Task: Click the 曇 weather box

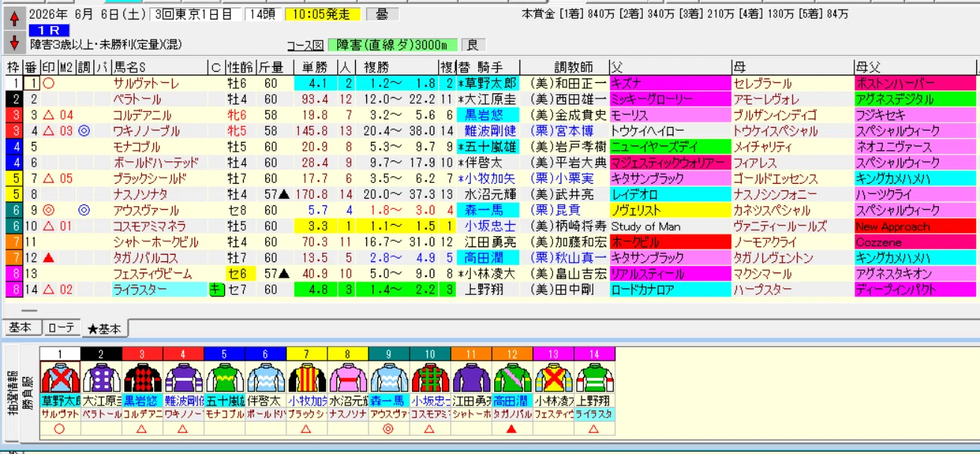Action: click(x=382, y=14)
